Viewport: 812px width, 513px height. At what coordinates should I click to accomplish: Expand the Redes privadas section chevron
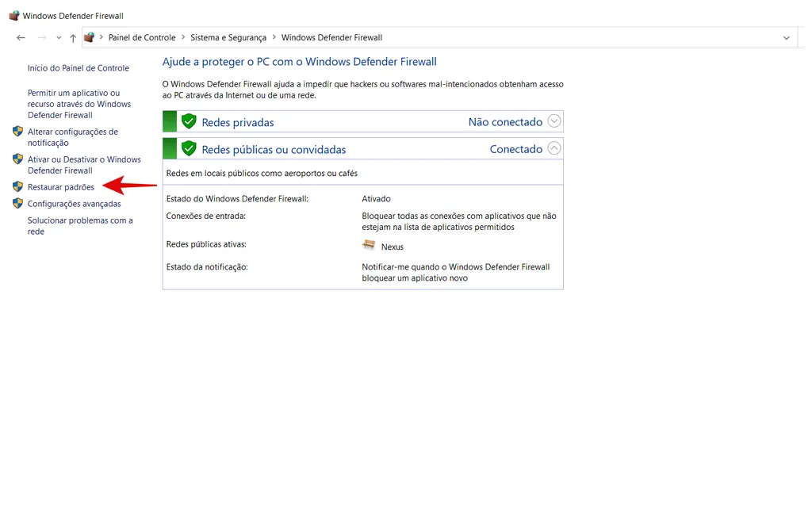(x=554, y=121)
